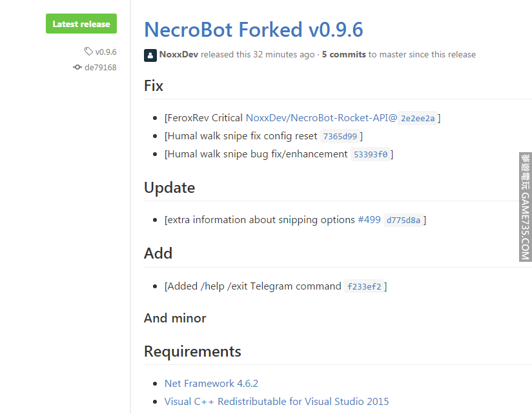Image resolution: width=532 pixels, height=414 pixels.
Task: Open commit hash 53393f0
Action: 370,155
